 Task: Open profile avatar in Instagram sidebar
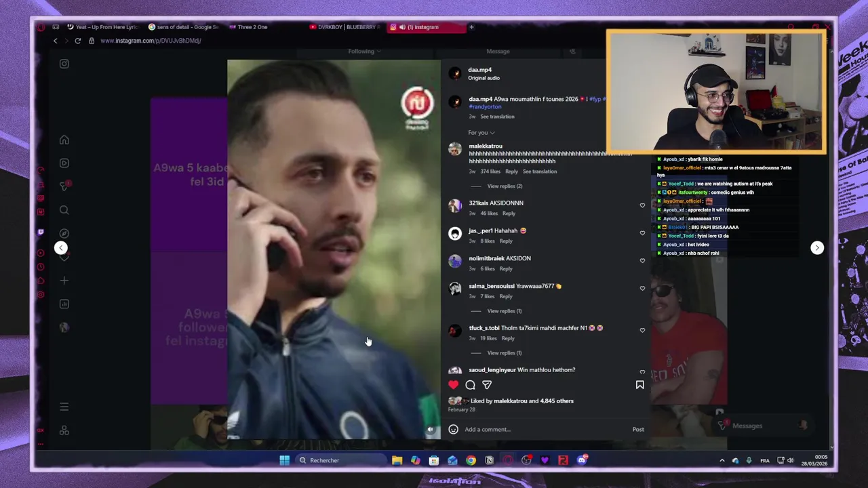(x=64, y=327)
